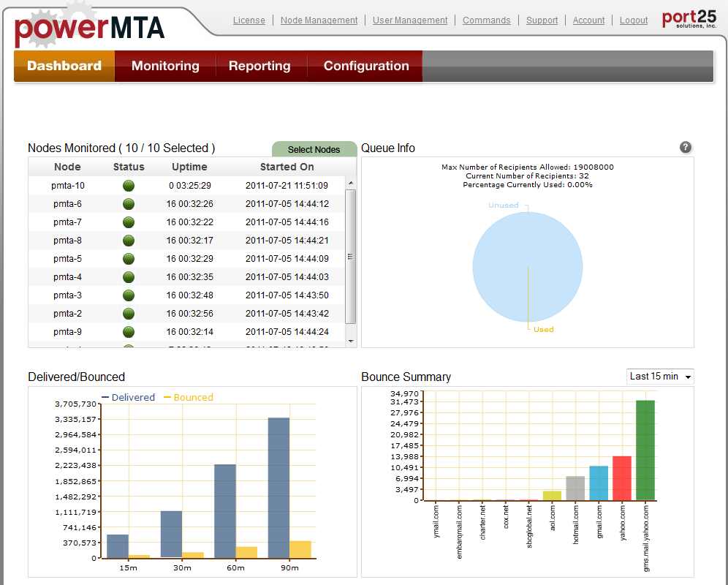This screenshot has height=585, width=728.
Task: Click the green status icon for pmta-4
Action: 129,277
